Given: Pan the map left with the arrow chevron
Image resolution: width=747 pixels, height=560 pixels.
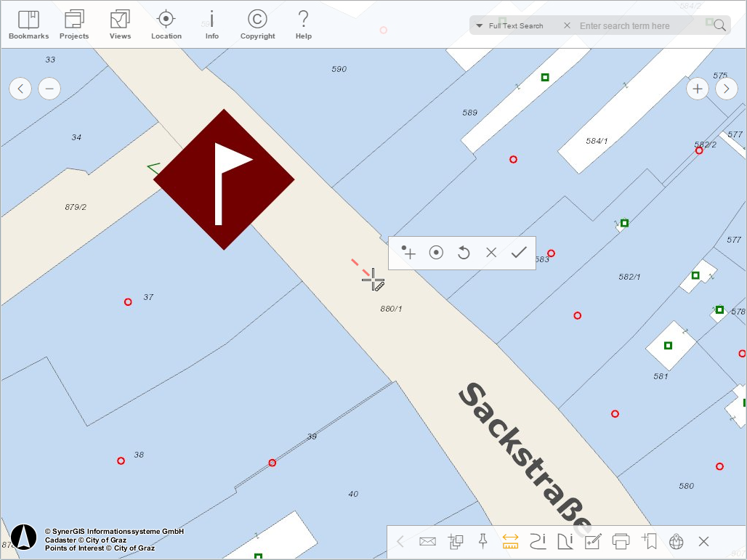Looking at the screenshot, I should pos(20,88).
